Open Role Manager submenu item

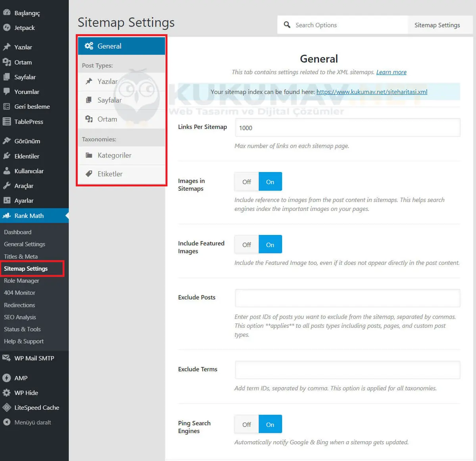click(21, 281)
